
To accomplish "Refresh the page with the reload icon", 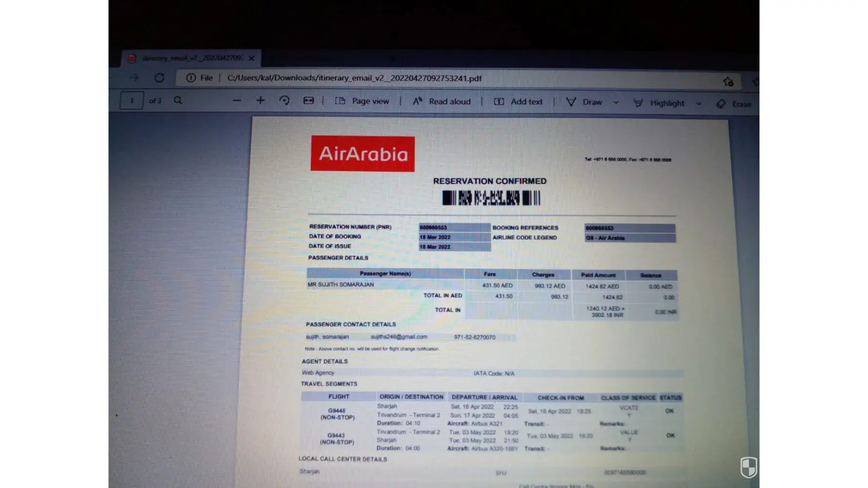I will tap(159, 78).
